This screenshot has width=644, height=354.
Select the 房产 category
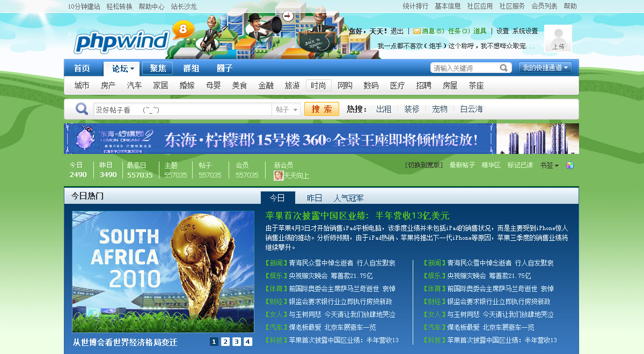coord(108,86)
